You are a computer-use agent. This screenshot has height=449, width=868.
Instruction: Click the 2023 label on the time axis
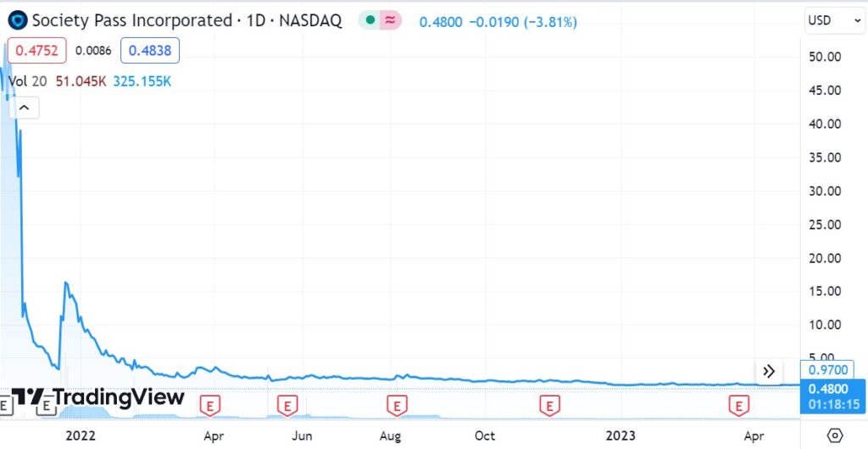click(622, 435)
